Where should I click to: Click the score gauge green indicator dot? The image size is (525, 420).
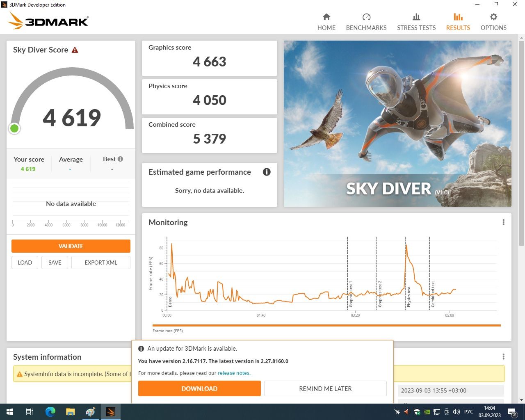(14, 129)
